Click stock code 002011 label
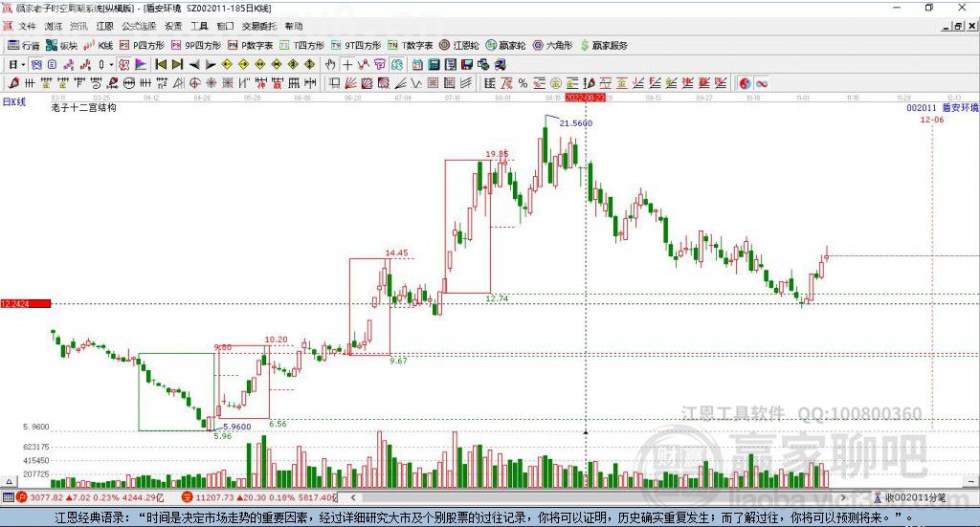980x527 pixels. pyautogui.click(x=922, y=107)
